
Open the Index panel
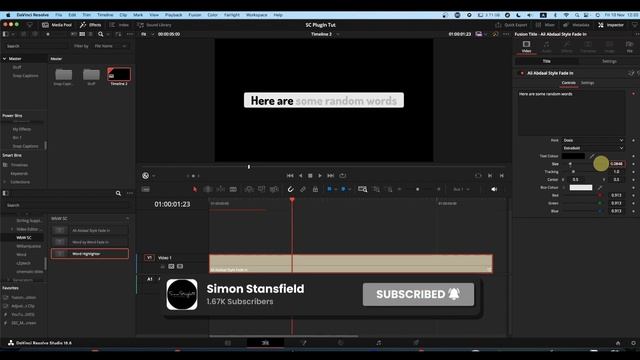(119, 25)
